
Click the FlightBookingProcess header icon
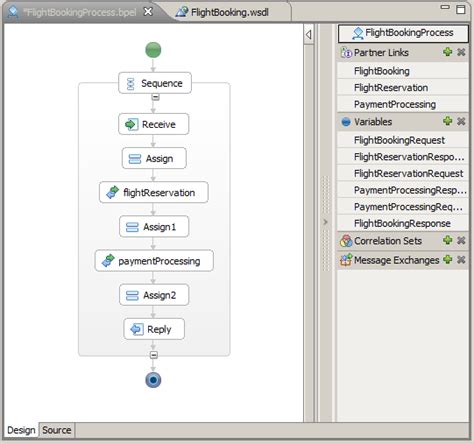coord(358,33)
